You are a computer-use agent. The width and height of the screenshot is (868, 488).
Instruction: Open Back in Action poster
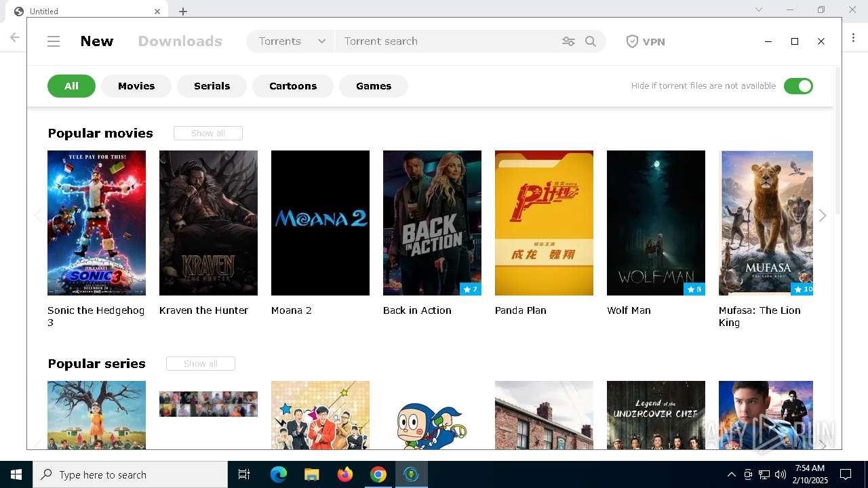click(432, 223)
